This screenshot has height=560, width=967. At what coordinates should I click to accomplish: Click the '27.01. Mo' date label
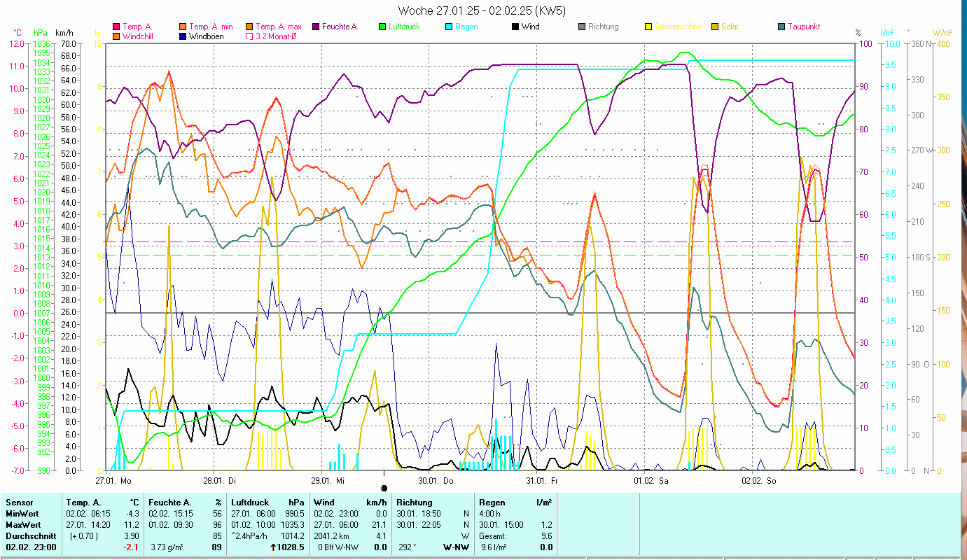(x=113, y=481)
